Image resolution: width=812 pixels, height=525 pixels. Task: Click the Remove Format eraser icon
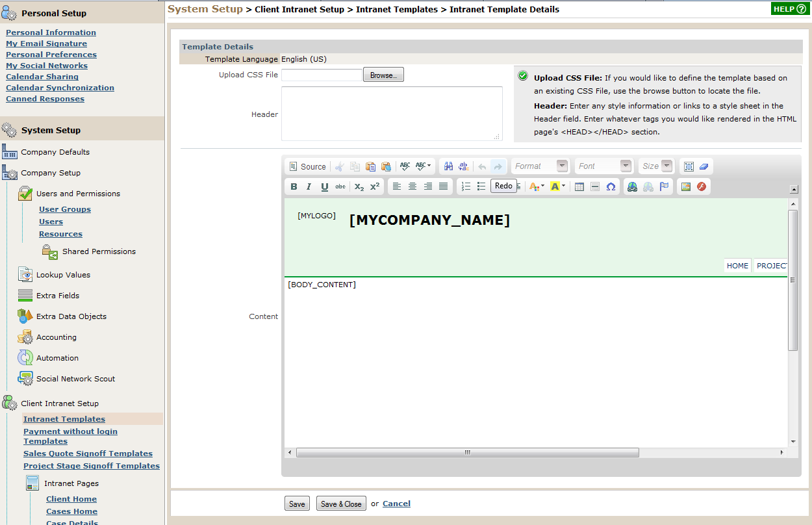[704, 166]
